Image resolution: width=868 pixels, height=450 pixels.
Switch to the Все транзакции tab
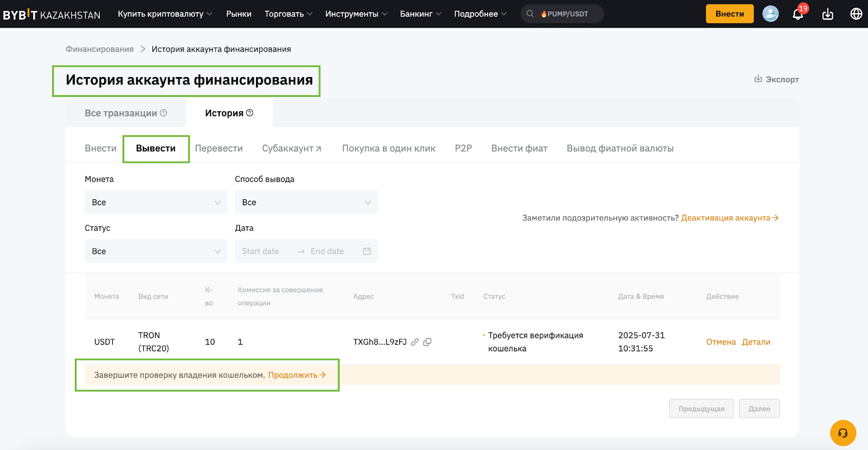point(125,113)
